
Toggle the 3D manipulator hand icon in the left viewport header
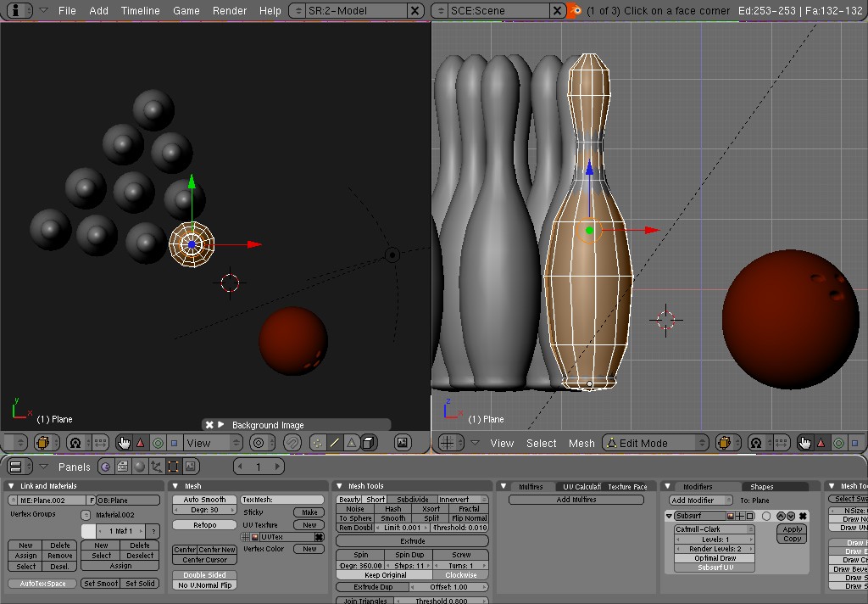click(124, 443)
